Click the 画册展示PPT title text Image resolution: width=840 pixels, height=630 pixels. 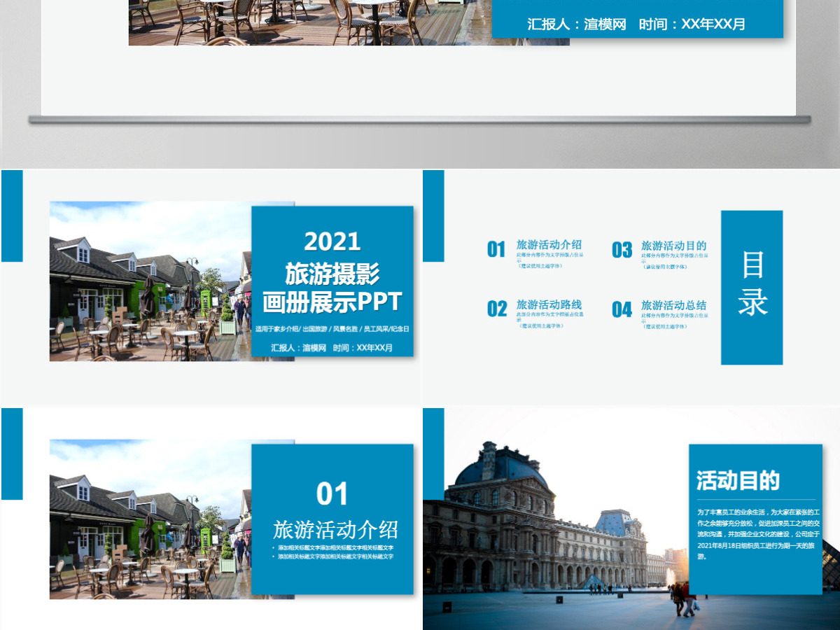click(332, 302)
